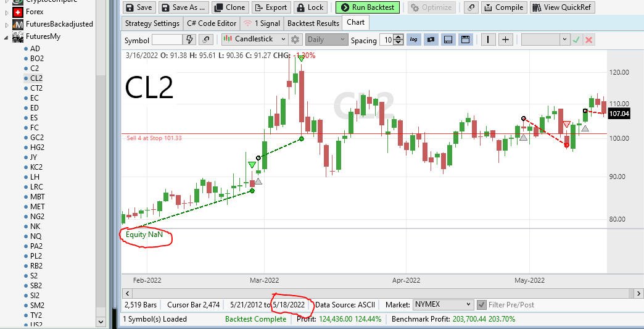644x329 pixels.
Task: Toggle the vertical line cursor button
Action: (x=488, y=40)
